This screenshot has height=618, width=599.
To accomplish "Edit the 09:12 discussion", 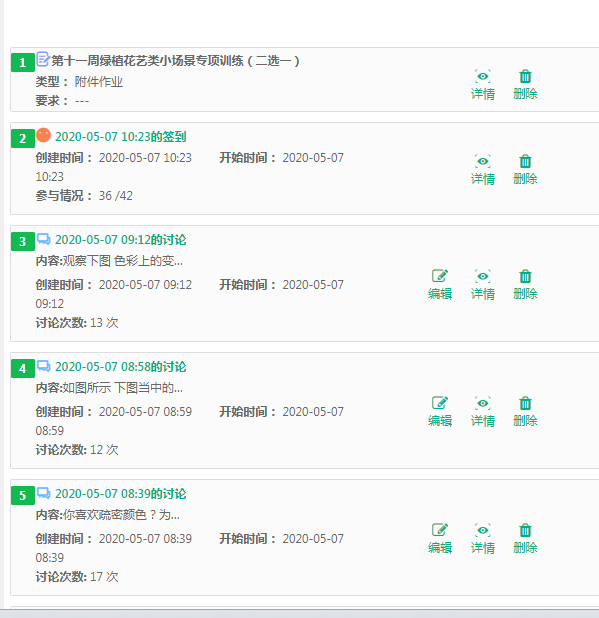I will [440, 285].
